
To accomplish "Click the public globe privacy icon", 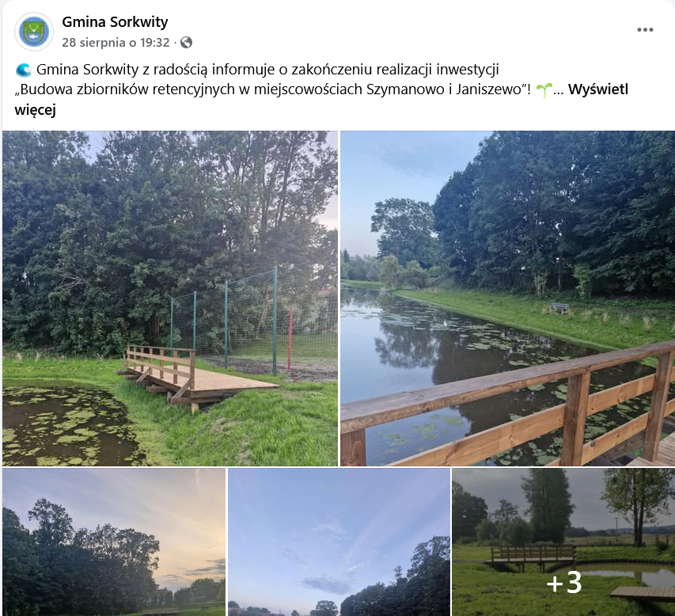I will (x=187, y=42).
